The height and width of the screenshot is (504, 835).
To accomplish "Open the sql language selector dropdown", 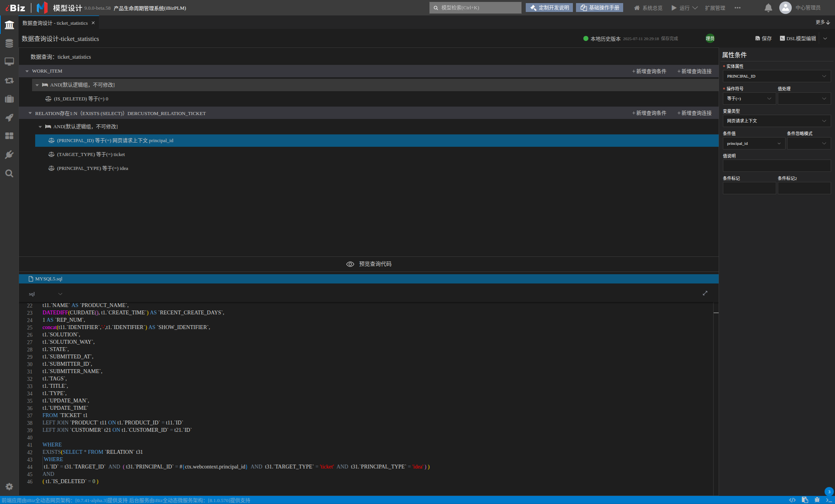I will [x=45, y=294].
